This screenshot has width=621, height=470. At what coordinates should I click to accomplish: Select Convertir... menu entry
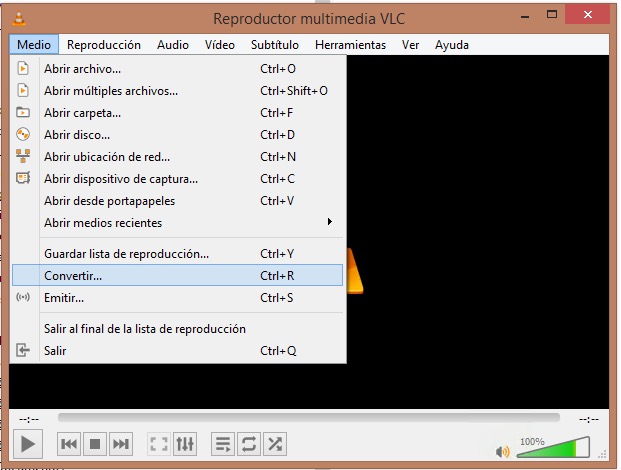click(177, 275)
